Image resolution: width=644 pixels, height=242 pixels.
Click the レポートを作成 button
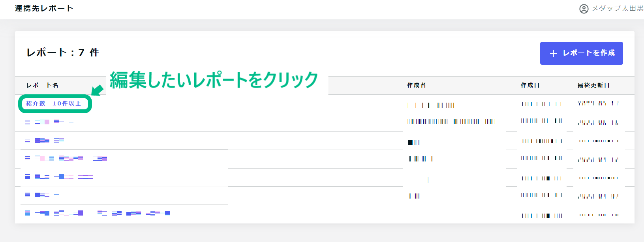581,53
